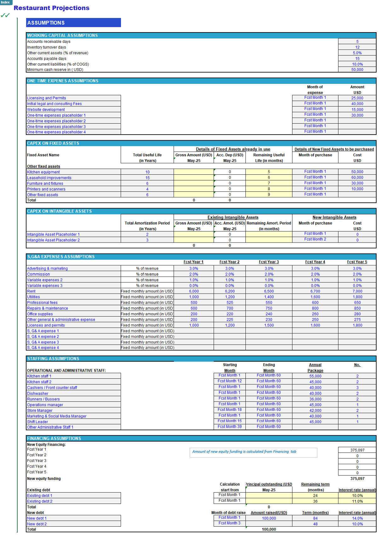Click One-time expenses placeholder 3 label
The image size is (392, 543).
point(73,126)
